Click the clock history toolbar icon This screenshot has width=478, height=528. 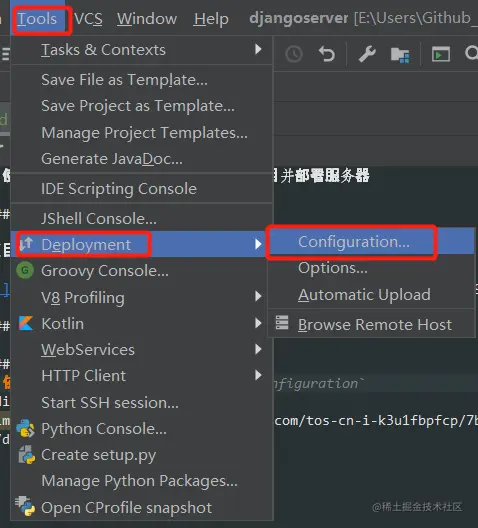(x=294, y=54)
